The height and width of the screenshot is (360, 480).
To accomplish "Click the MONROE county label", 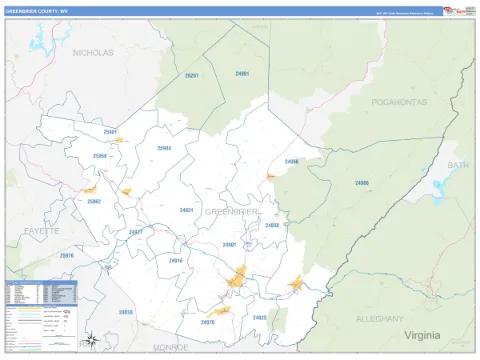I will click(x=170, y=347).
